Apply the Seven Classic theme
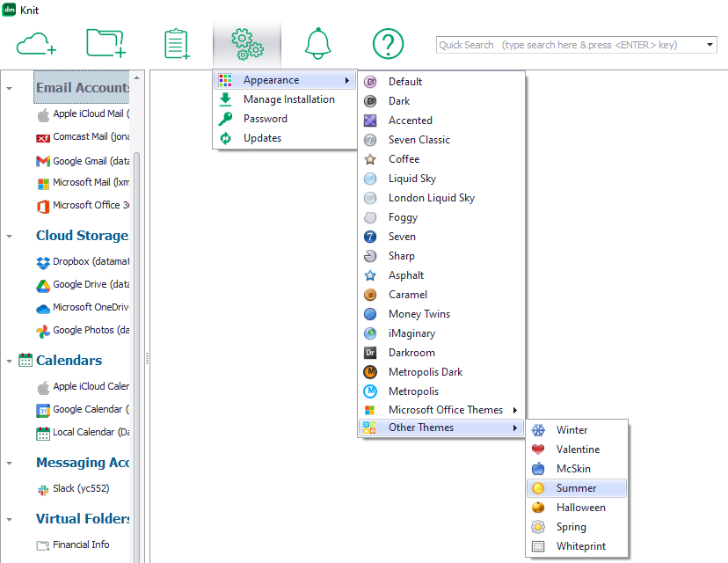This screenshot has width=728, height=563. pos(440,140)
